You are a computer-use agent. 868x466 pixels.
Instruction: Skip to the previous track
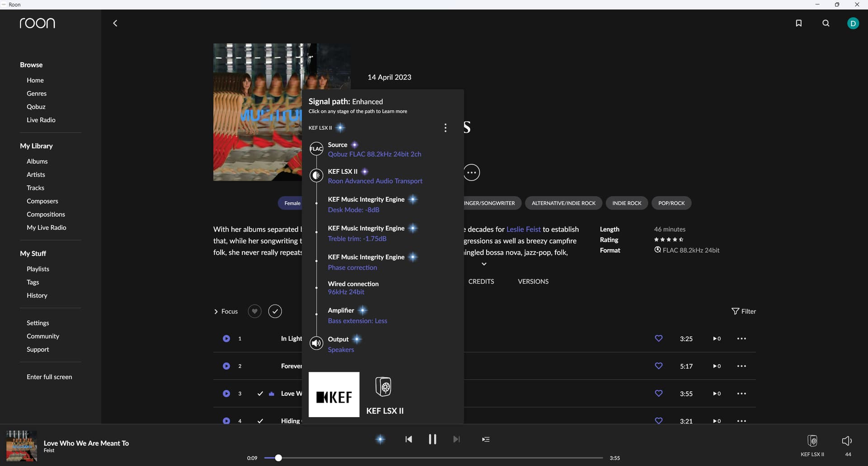pos(409,439)
